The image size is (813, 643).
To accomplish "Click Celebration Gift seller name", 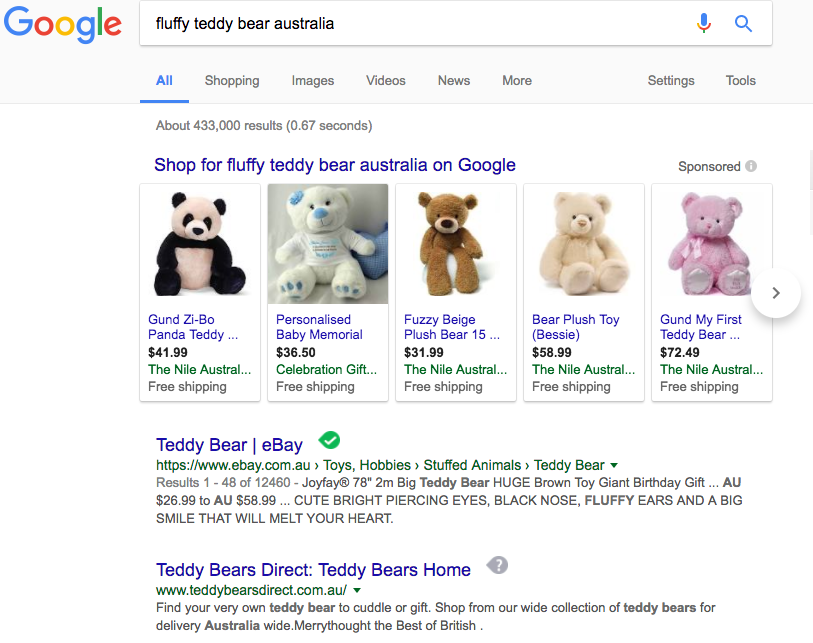I will (326, 369).
